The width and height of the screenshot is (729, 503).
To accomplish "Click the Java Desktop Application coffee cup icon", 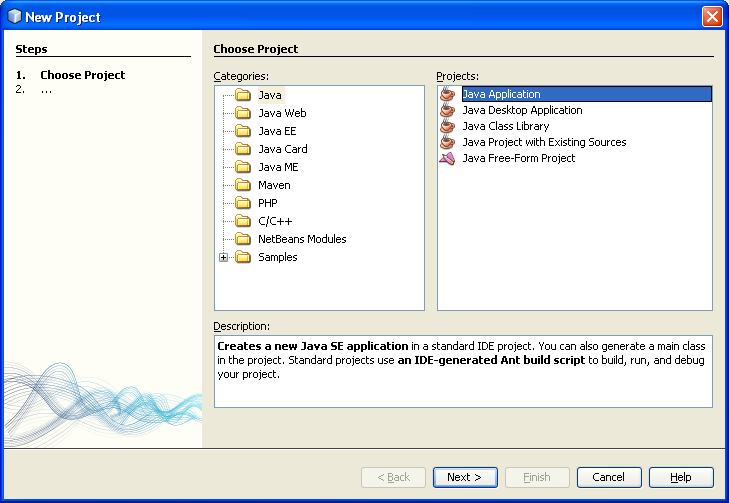I will (447, 110).
